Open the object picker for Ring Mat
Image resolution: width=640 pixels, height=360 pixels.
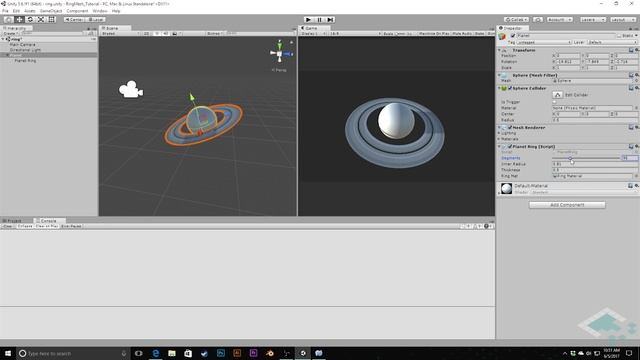(636, 176)
